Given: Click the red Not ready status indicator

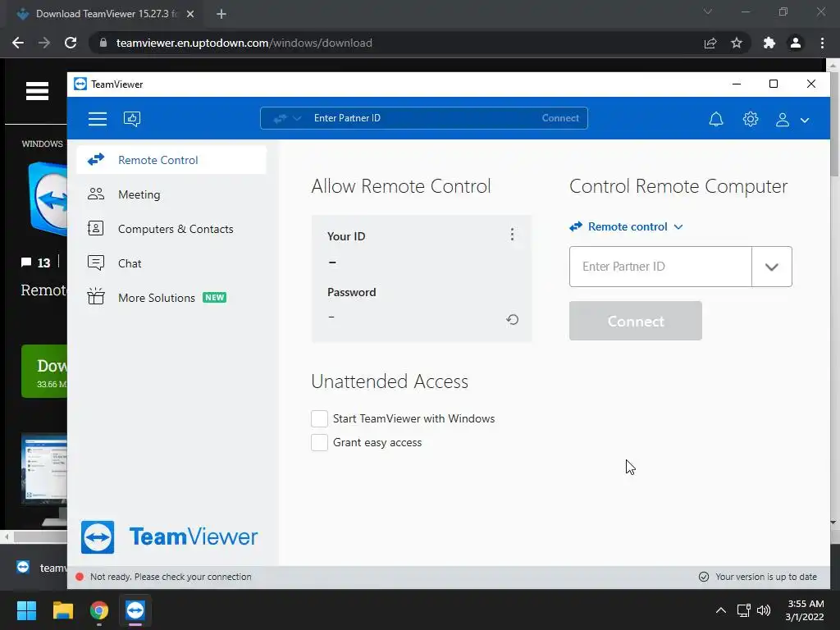Looking at the screenshot, I should [80, 577].
